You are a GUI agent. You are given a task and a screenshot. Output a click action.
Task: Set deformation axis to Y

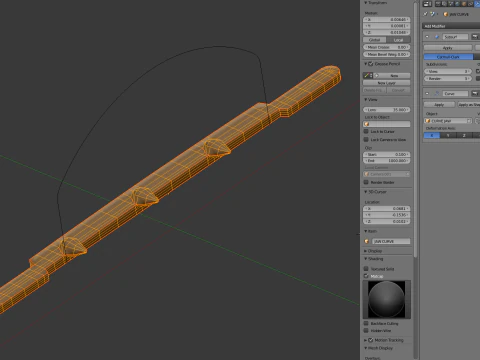pyautogui.click(x=448, y=135)
